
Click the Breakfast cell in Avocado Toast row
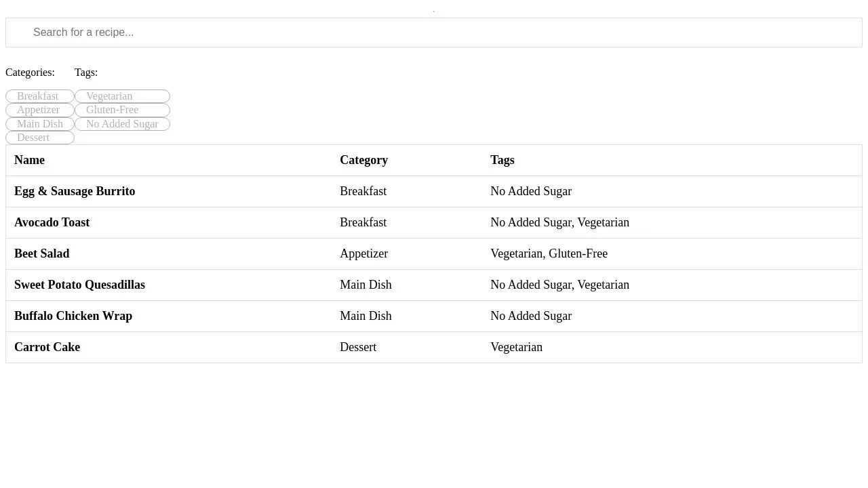tap(363, 222)
